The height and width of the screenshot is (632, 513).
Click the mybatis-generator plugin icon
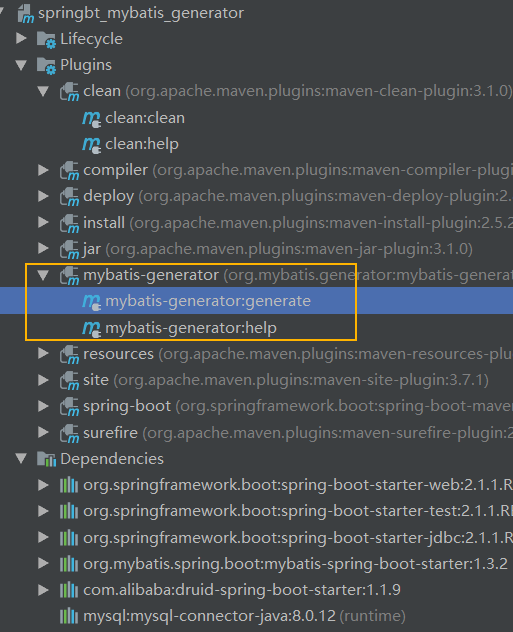(69, 276)
